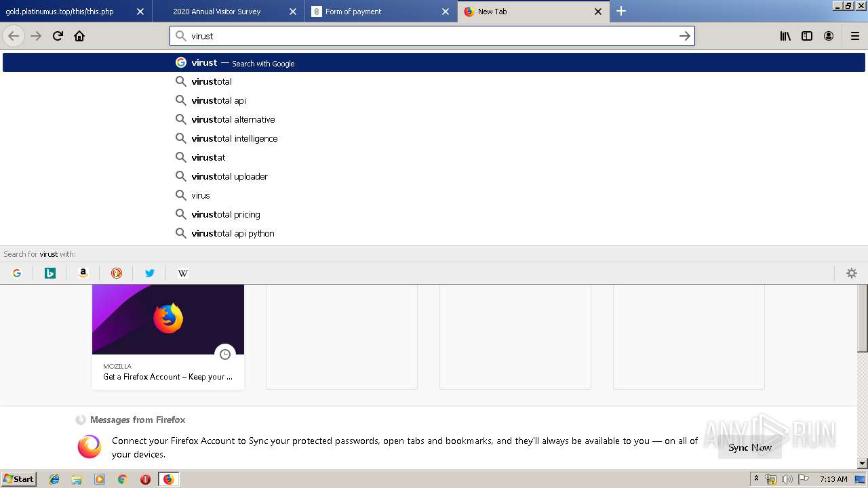Viewport: 868px width, 488px height.
Task: Open the Library icon in toolbar
Action: 785,36
